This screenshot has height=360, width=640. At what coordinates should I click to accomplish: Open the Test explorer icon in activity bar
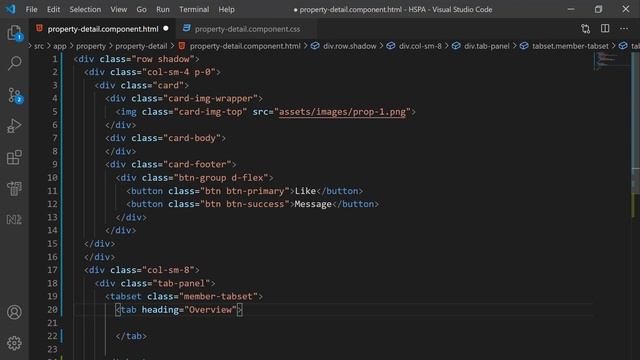click(14, 188)
